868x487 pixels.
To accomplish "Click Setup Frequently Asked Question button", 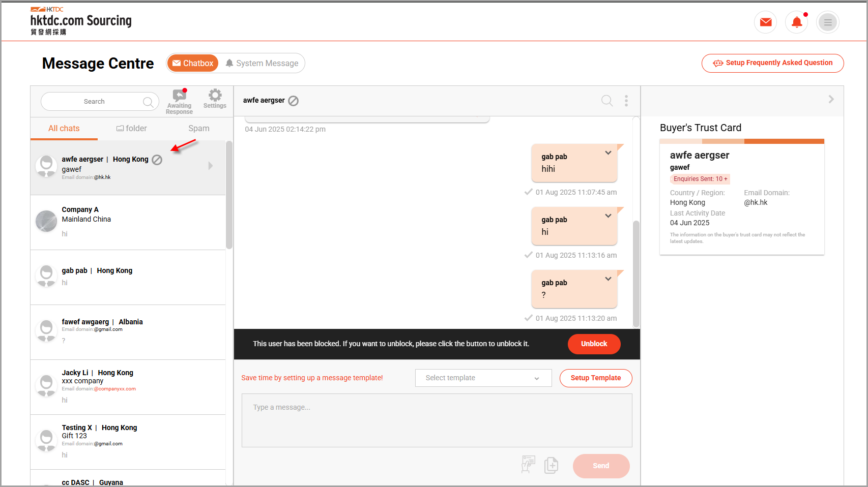I will (x=772, y=63).
